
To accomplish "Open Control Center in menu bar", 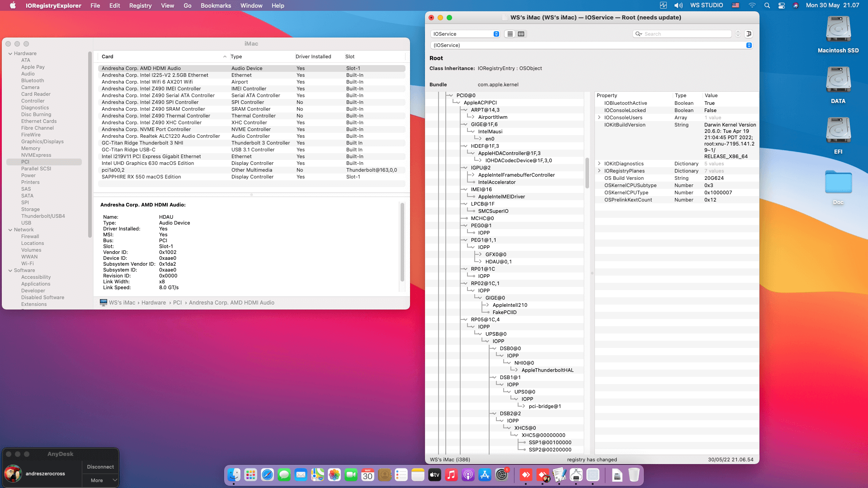I will point(781,5).
